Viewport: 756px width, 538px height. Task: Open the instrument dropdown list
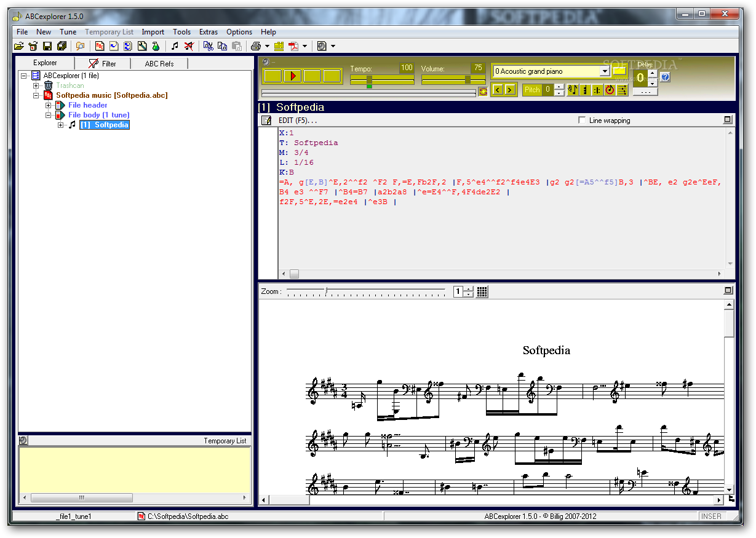(x=605, y=71)
